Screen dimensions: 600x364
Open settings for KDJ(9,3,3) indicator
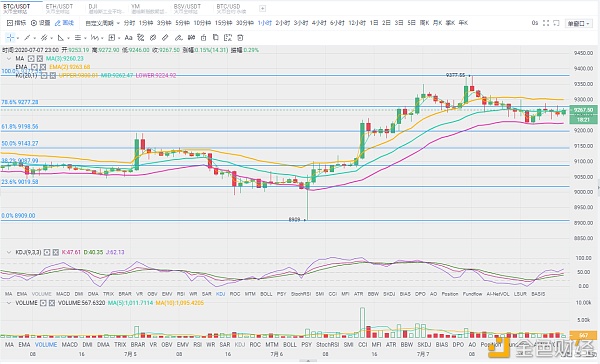click(x=47, y=252)
